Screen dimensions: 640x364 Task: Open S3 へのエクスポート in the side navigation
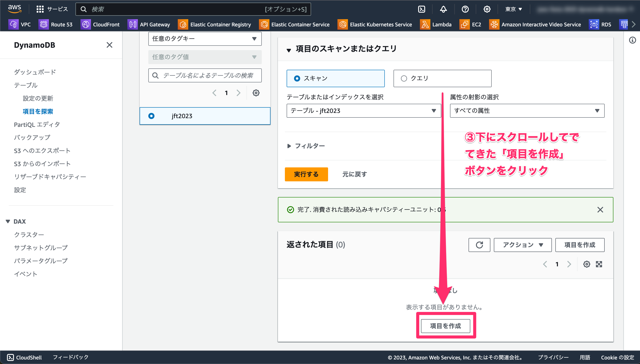(x=42, y=151)
